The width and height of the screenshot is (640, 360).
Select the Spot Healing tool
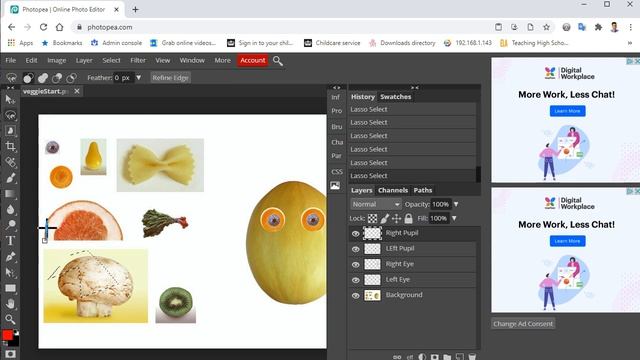coord(10,162)
